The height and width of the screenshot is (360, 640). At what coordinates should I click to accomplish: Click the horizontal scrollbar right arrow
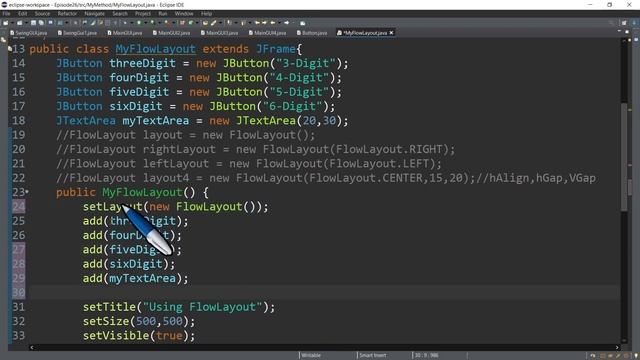tap(617, 347)
